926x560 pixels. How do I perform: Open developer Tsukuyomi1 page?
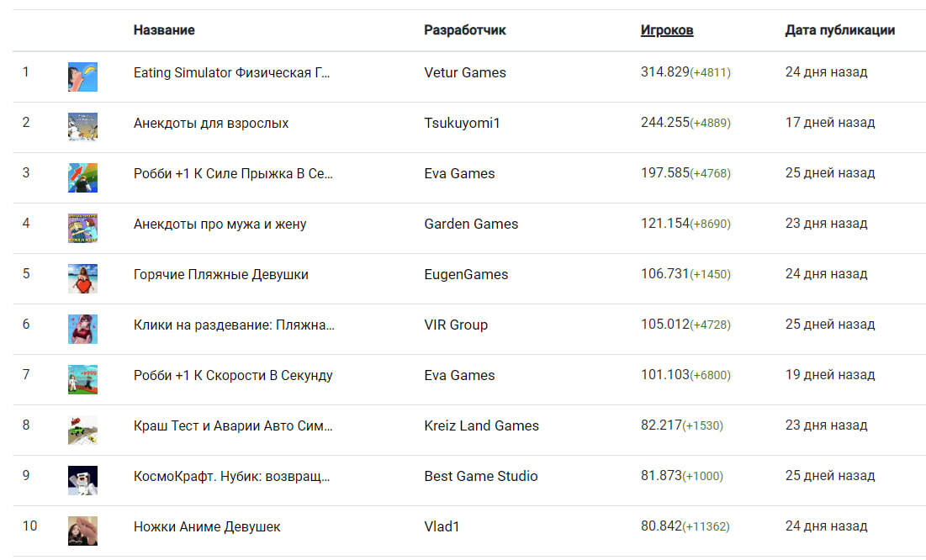tap(462, 124)
